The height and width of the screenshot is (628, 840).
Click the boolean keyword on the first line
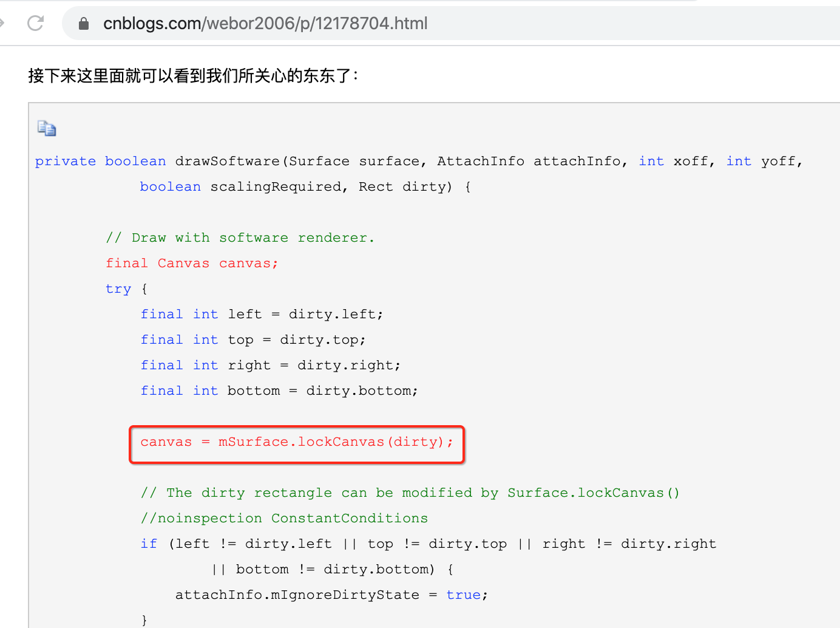point(135,161)
